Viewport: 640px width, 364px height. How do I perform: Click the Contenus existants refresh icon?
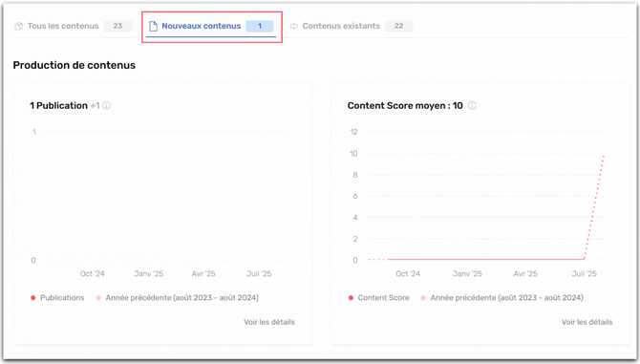(293, 26)
